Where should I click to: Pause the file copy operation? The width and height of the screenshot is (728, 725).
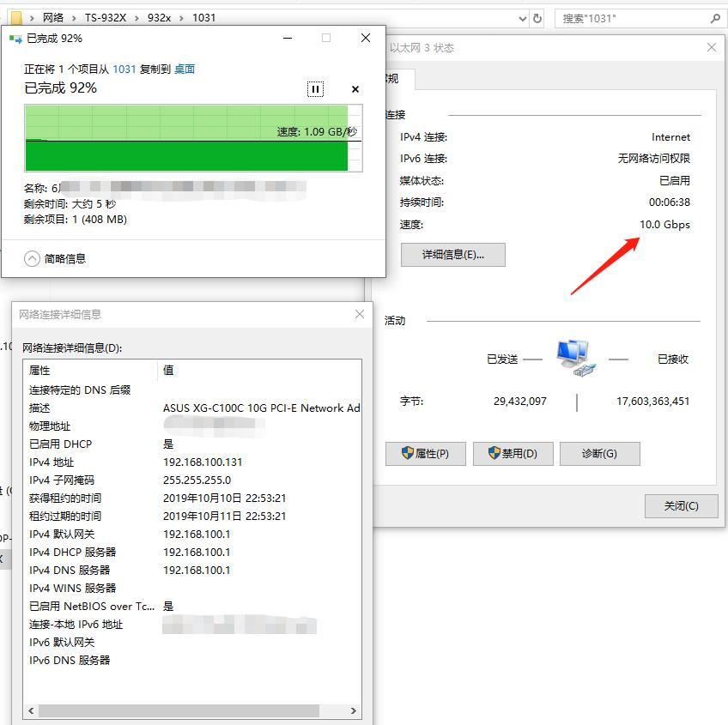point(315,88)
